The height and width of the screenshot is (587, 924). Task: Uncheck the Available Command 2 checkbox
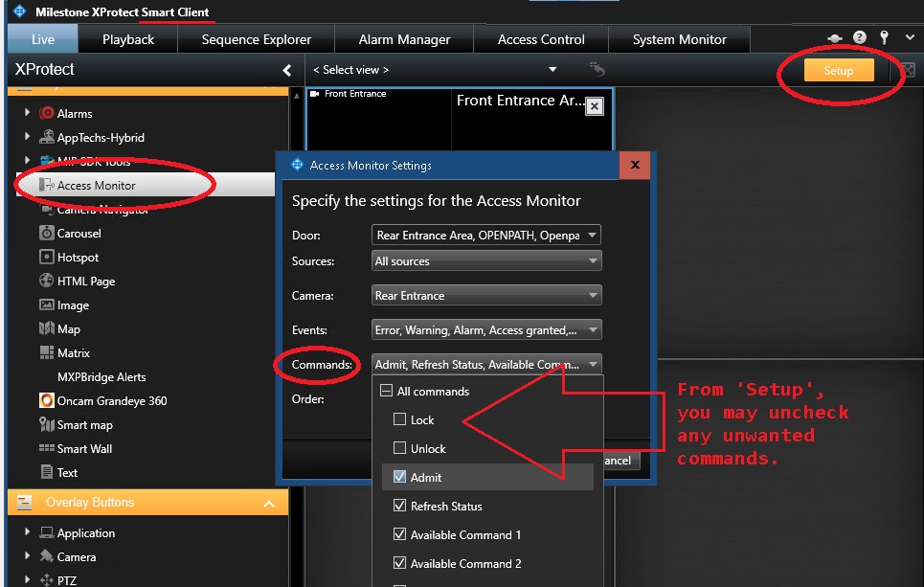coord(399,563)
